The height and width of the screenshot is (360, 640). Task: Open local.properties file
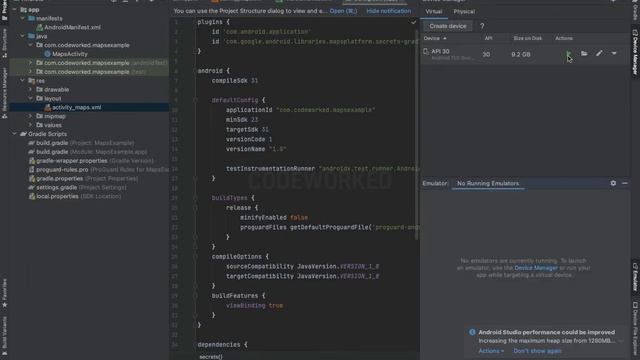(74, 196)
